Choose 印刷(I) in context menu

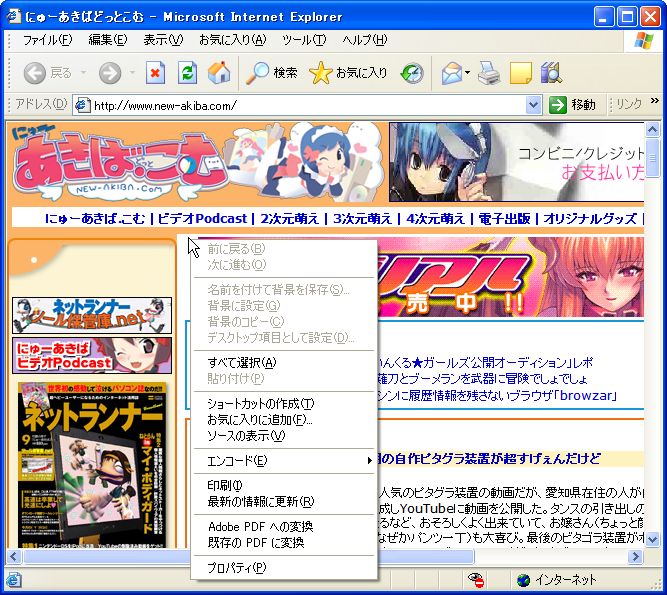[x=284, y=486]
